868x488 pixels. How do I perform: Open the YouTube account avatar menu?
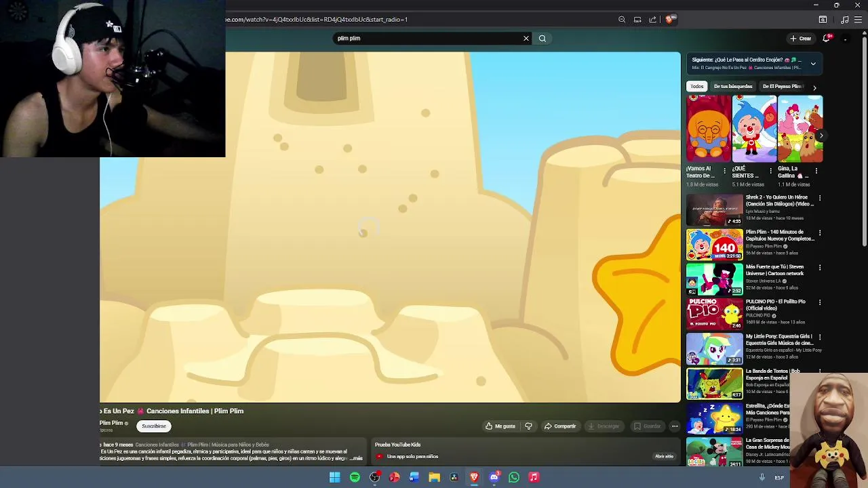pos(846,39)
